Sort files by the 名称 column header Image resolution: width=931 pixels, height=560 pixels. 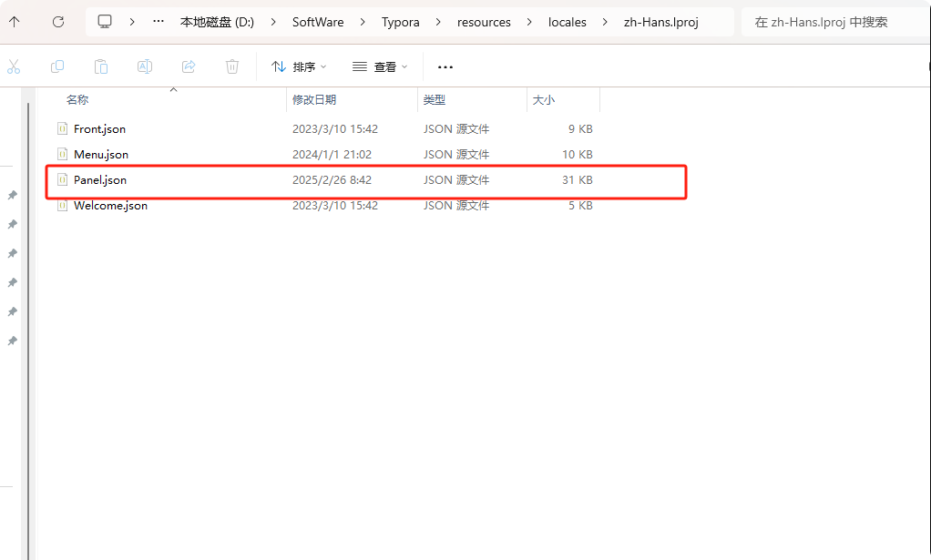pyautogui.click(x=77, y=100)
